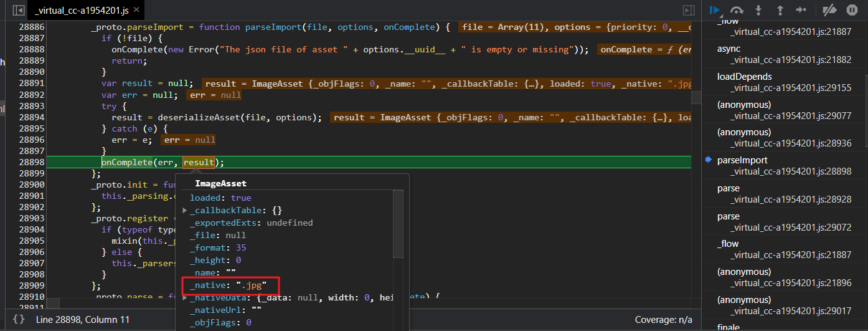Screen dimensions: 868x331
Task: Click the _height: 0 property
Action: coord(215,260)
